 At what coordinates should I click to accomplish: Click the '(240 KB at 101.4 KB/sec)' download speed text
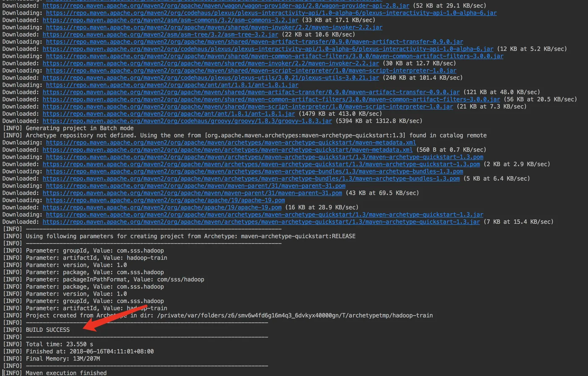(x=423, y=78)
